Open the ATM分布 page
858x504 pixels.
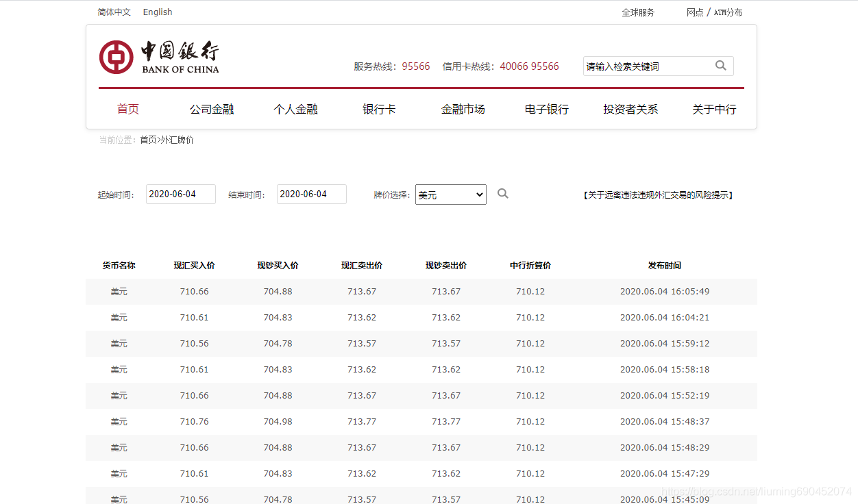click(x=726, y=12)
